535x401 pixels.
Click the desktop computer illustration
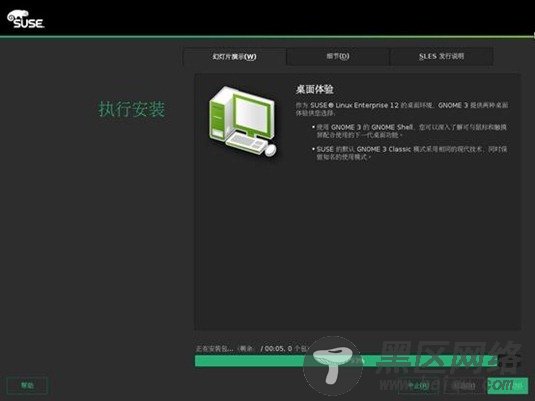click(243, 122)
